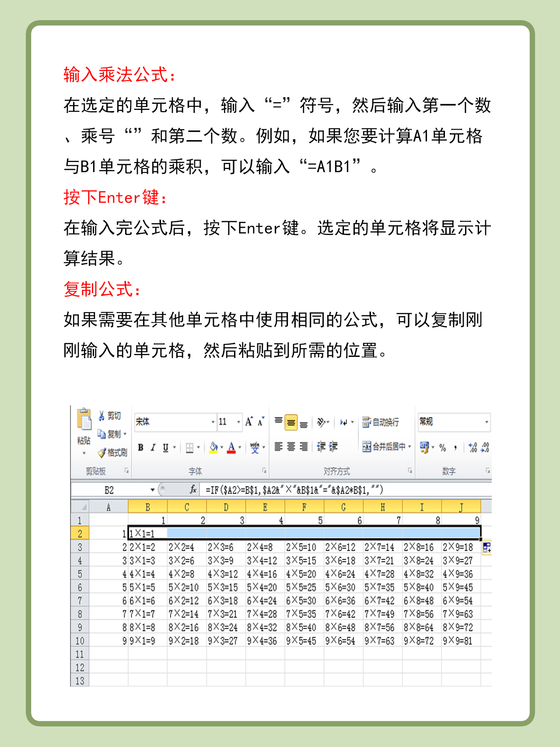Click the Merge & Center (合并后居中) button
Screen dimensions: 560x747
[x=384, y=447]
